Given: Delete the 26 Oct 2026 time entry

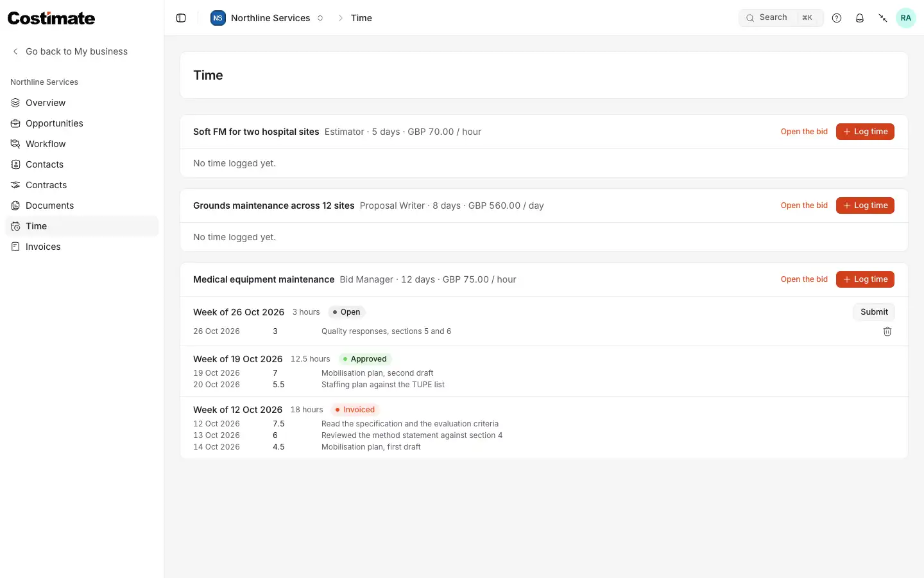Looking at the screenshot, I should tap(887, 331).
